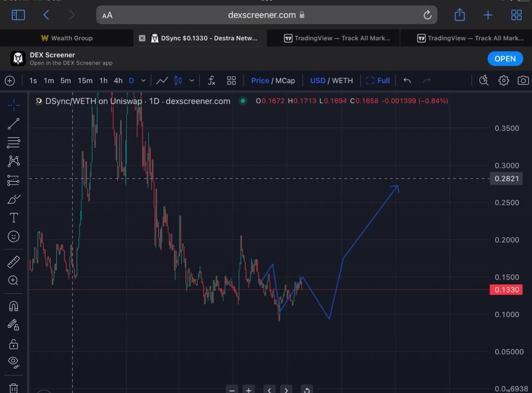532x393 pixels.
Task: Select candlestick chart style
Action: point(178,81)
